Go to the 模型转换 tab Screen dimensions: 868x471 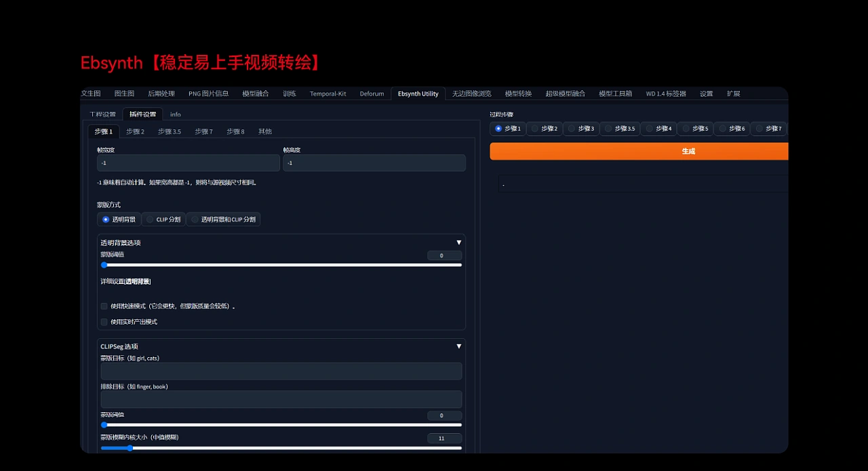(x=518, y=94)
